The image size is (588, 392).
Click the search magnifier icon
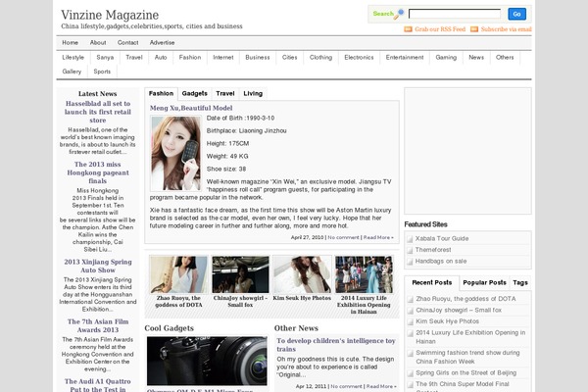click(x=399, y=14)
